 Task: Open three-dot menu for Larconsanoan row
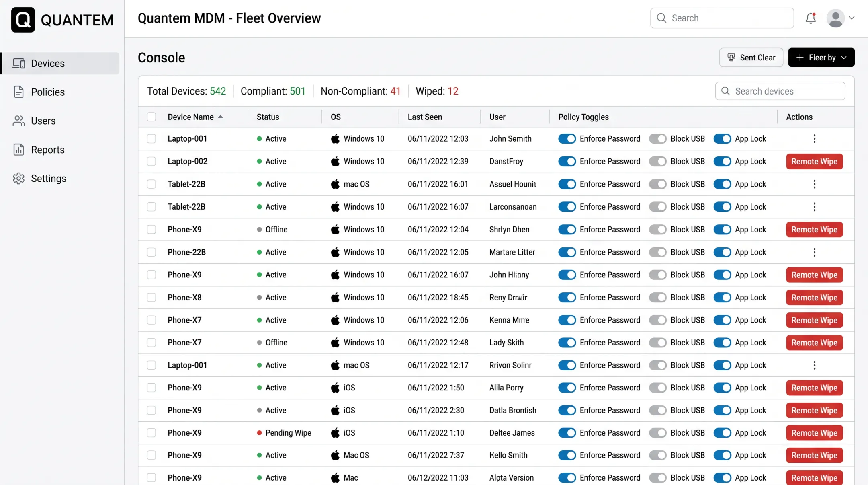[814, 207]
